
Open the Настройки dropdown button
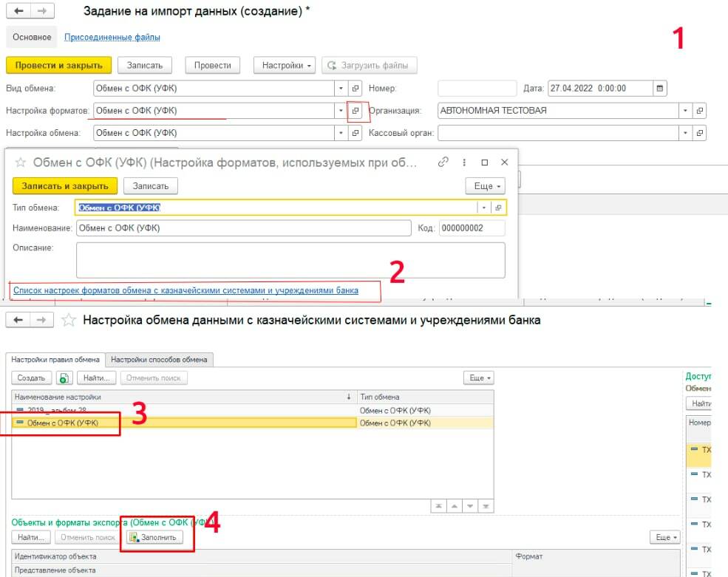coord(284,66)
